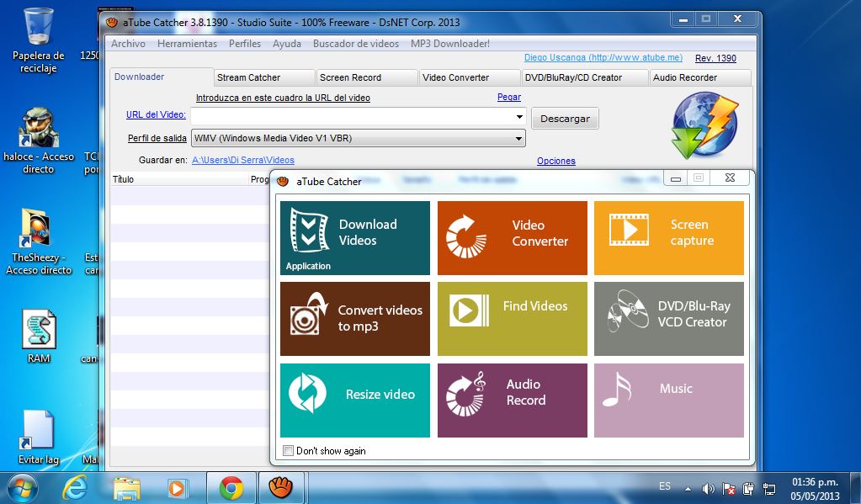Select the RAM desktop file
Screen dimensions: 861x504
pos(39,336)
